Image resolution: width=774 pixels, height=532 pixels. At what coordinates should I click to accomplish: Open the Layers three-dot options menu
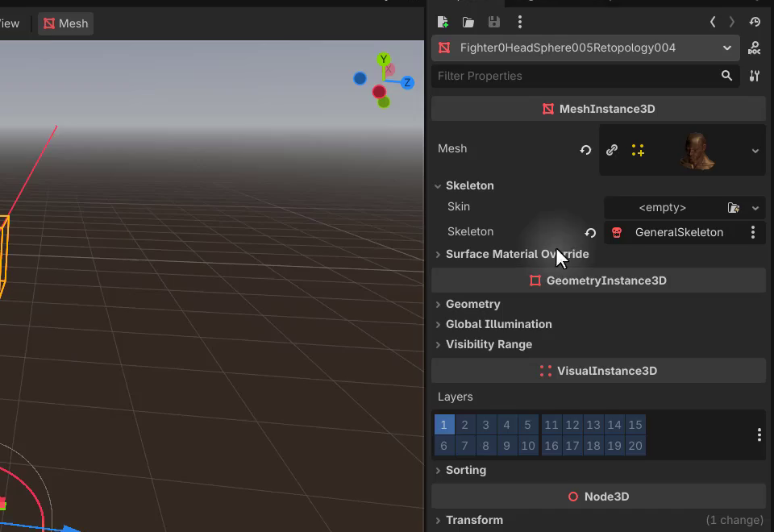[759, 434]
